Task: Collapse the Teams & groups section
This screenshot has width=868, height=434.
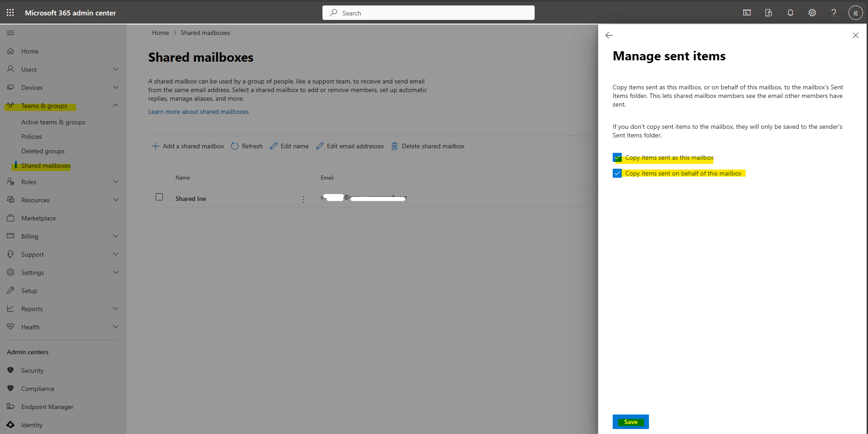Action: (x=116, y=105)
